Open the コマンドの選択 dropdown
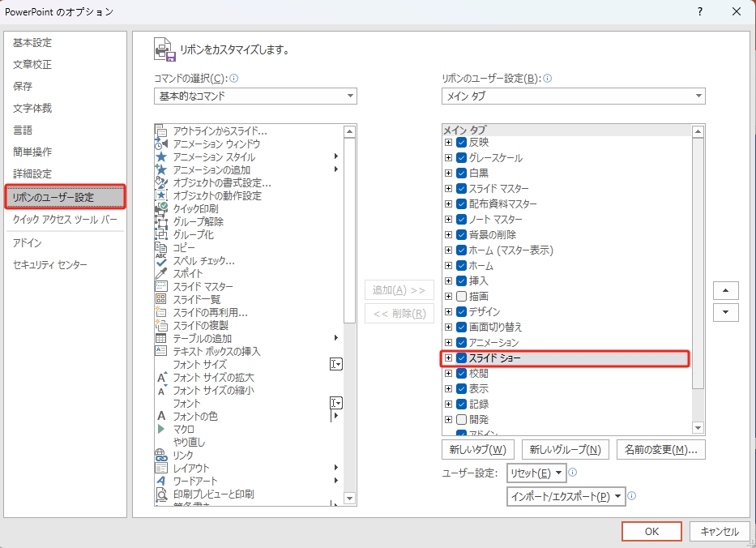Image resolution: width=756 pixels, height=548 pixels. pos(255,96)
